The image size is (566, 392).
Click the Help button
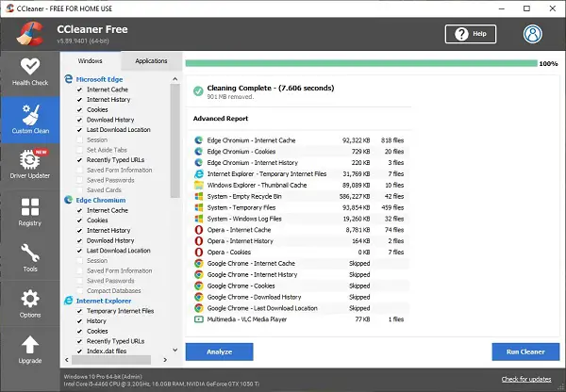click(x=471, y=34)
